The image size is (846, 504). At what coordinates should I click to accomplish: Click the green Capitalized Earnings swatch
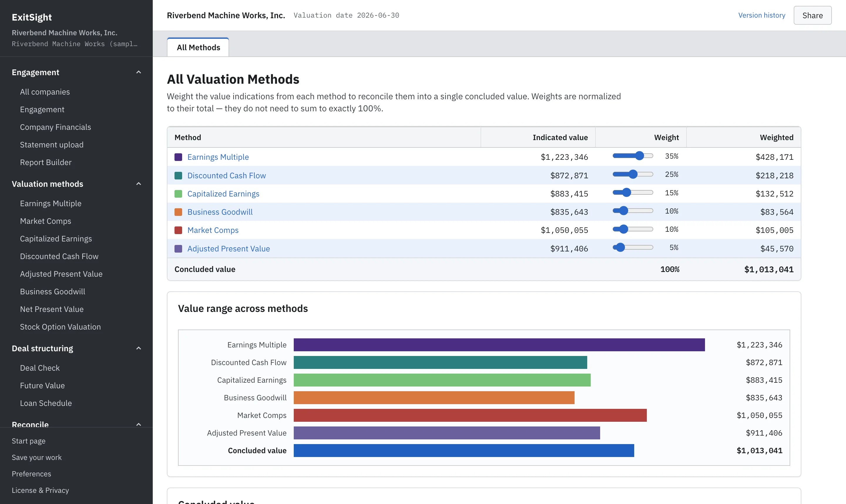click(x=178, y=194)
